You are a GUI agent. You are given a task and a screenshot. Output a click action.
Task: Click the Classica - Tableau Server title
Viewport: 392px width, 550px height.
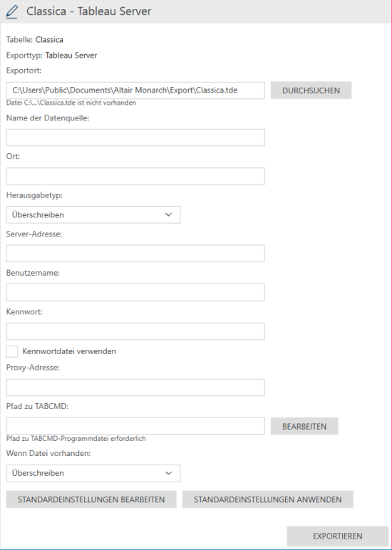click(89, 11)
